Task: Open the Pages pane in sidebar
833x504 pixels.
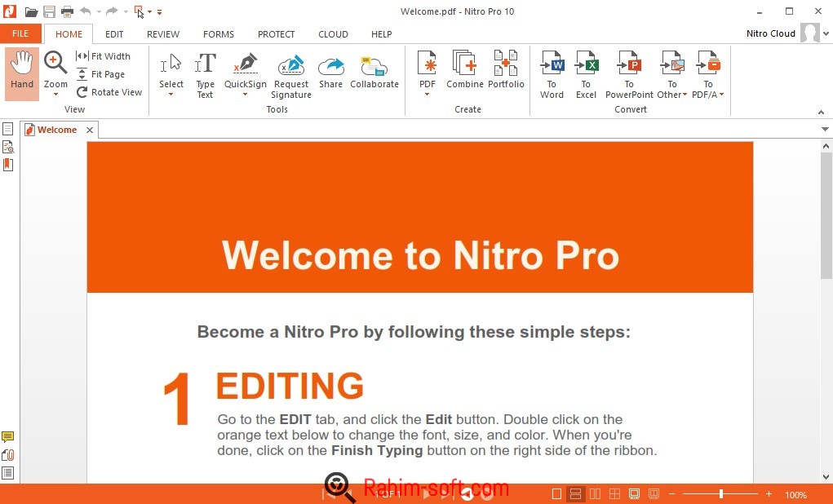Action: 7,129
